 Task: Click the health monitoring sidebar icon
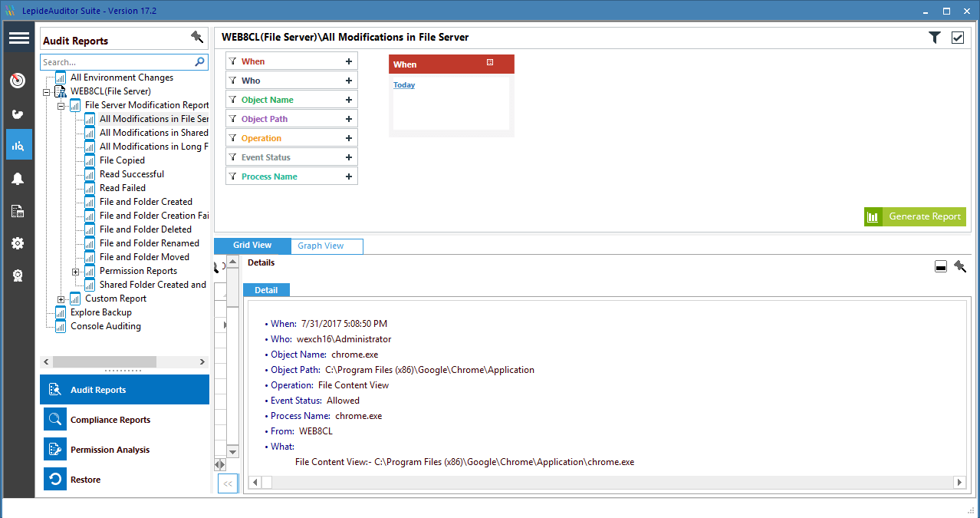[x=18, y=114]
